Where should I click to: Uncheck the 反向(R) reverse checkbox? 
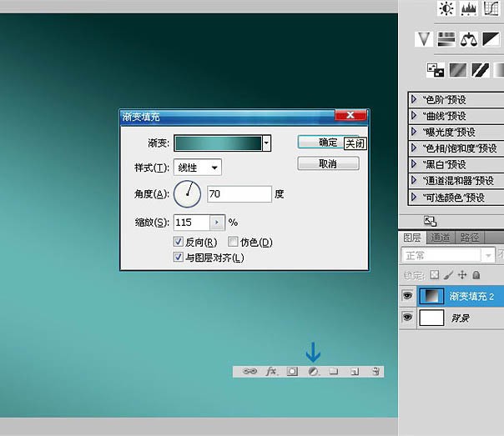click(x=179, y=242)
